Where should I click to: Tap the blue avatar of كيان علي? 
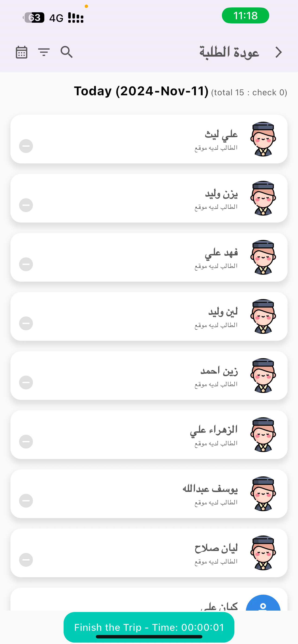[x=263, y=603]
